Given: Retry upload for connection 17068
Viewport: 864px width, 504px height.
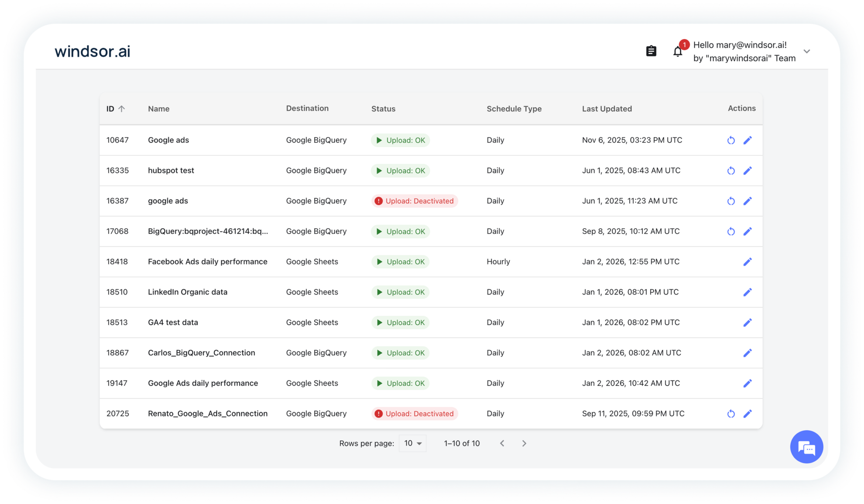Looking at the screenshot, I should point(731,231).
